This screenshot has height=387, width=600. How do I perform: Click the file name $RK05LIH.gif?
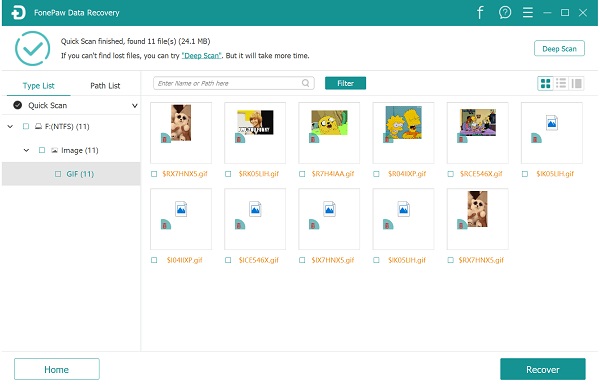(x=259, y=174)
